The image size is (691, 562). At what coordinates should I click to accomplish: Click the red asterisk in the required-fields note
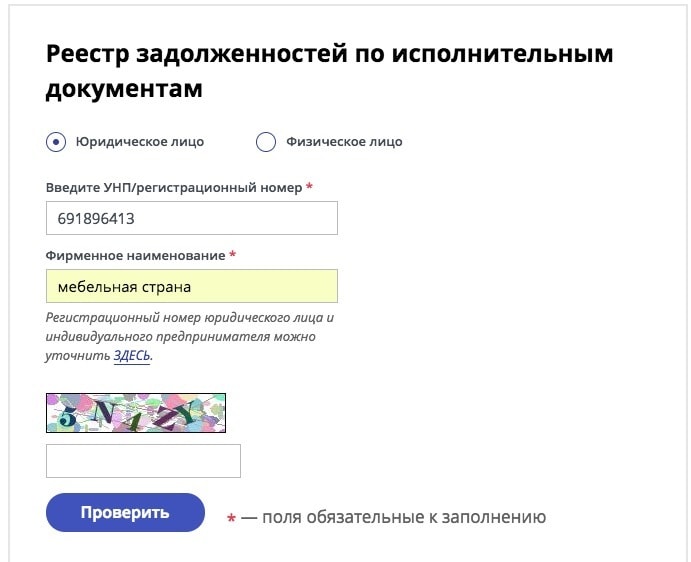pyautogui.click(x=231, y=519)
